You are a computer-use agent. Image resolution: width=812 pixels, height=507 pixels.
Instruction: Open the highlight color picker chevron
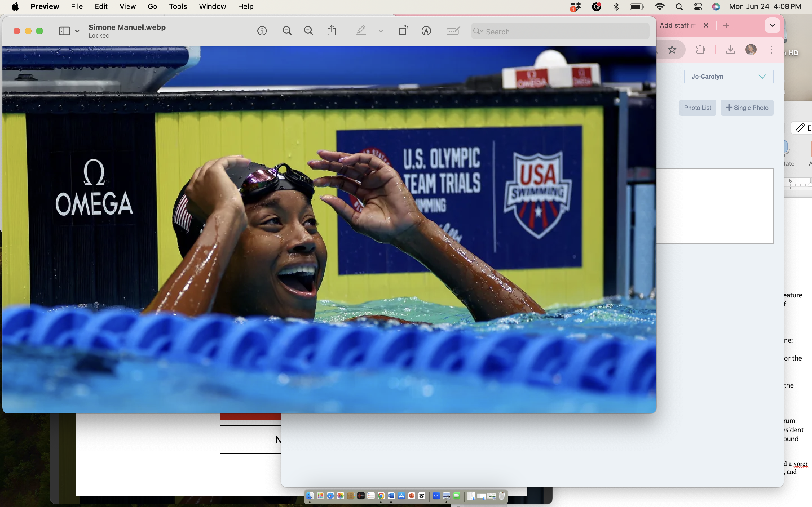381,30
